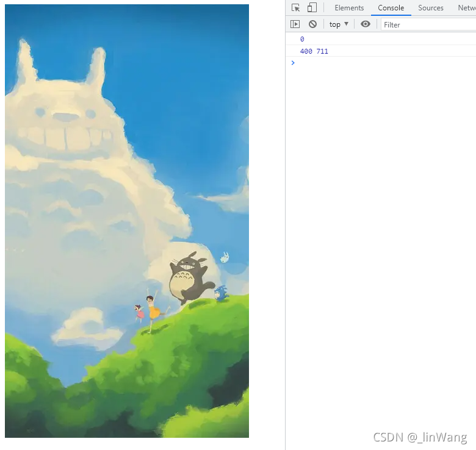Clear the console with the ban icon
The height and width of the screenshot is (450, 476).
click(312, 24)
